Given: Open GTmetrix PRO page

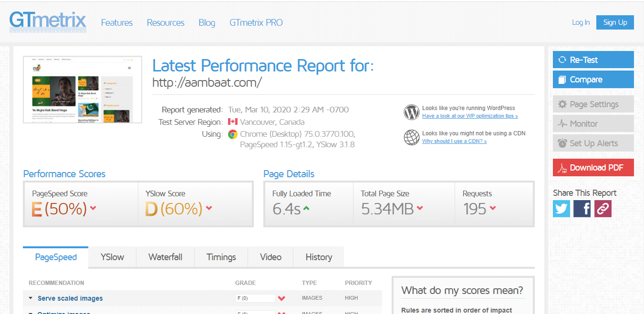Looking at the screenshot, I should click(256, 22).
